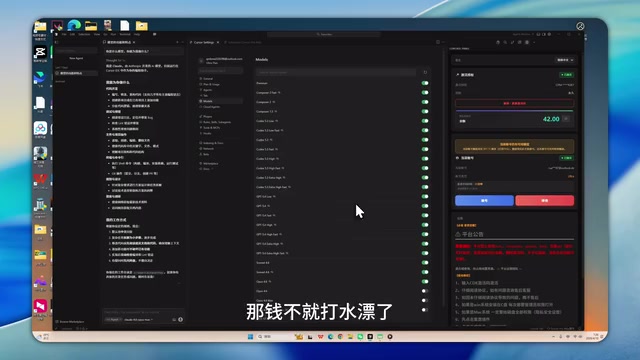The image size is (640, 360).
Task: Open the Baidu Netdisk desktop shortcut
Action: click(40, 128)
